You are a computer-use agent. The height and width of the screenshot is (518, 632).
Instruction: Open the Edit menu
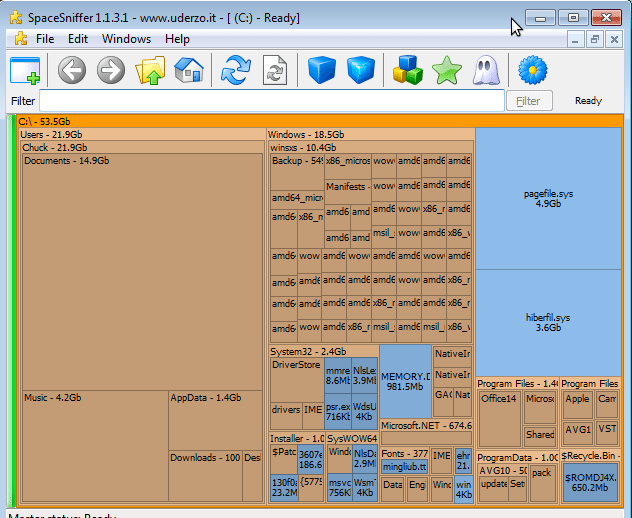78,39
